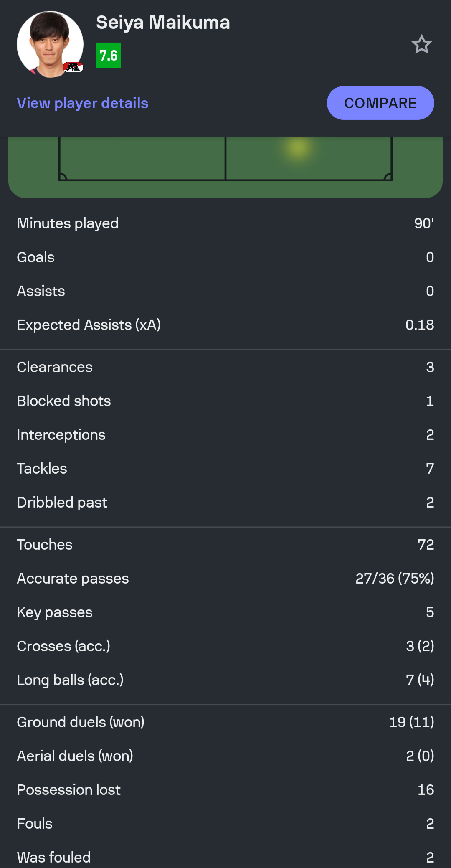Tap the Expected Assists (xA) row

225,325
